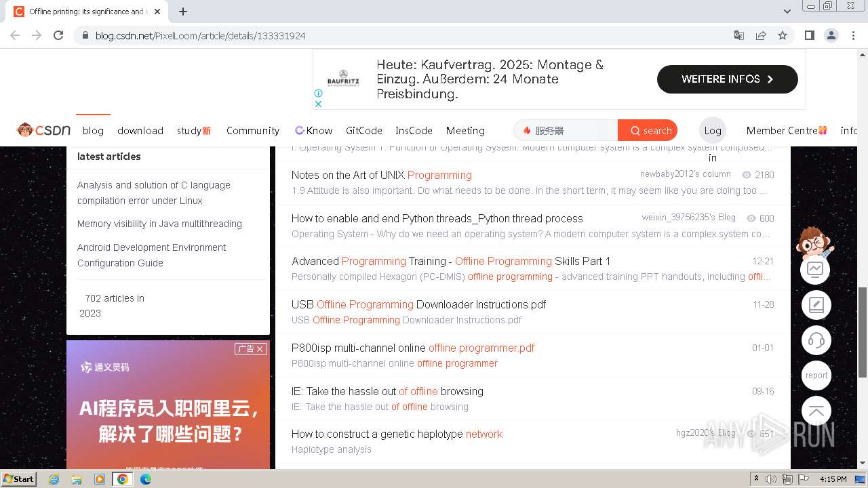The height and width of the screenshot is (488, 868).
Task: Click the CSDN logo
Action: tap(43, 130)
